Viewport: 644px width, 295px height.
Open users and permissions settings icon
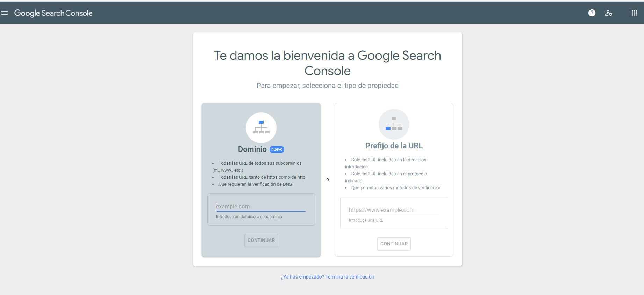click(608, 13)
